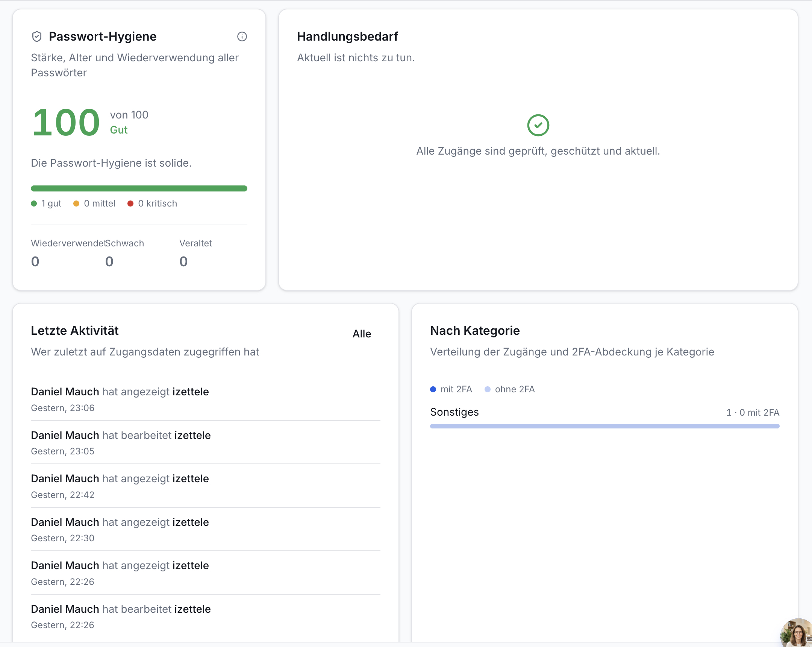
Task: Click the Nach Kategorie heading
Action: pos(474,331)
